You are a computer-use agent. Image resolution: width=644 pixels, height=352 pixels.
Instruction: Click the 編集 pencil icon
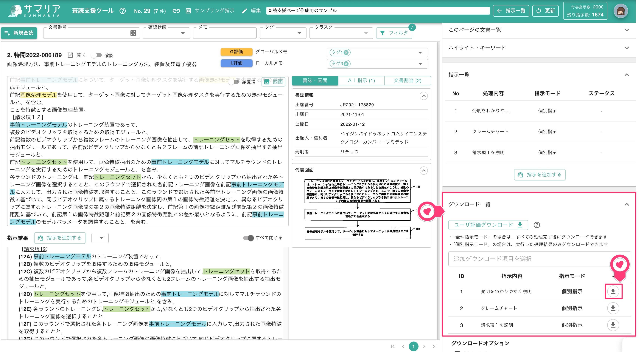tap(245, 11)
